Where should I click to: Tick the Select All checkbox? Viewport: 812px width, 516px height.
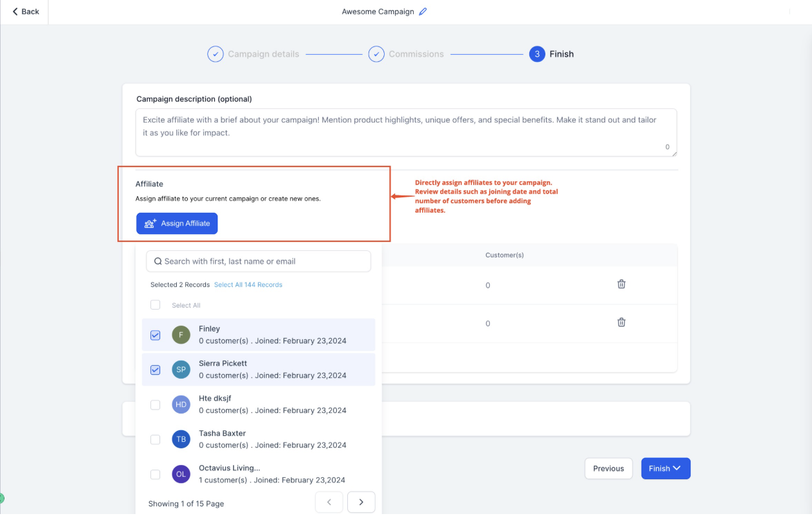pyautogui.click(x=155, y=305)
